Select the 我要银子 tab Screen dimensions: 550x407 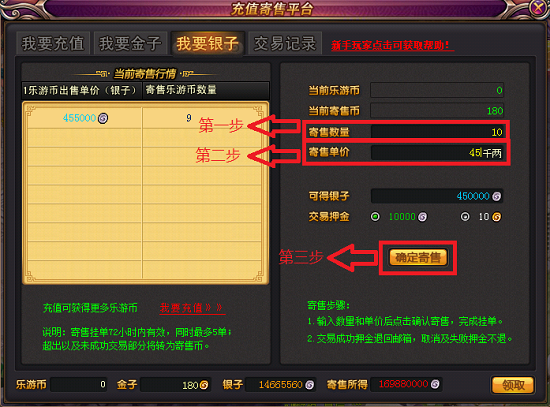coord(208,44)
